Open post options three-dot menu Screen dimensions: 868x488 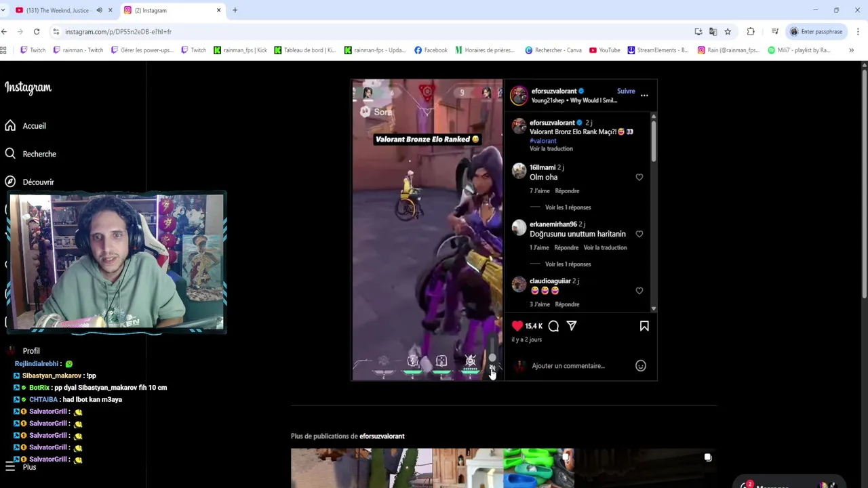[644, 96]
